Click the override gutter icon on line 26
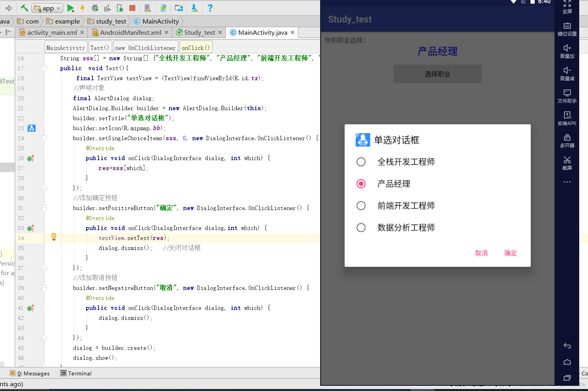 click(30, 158)
